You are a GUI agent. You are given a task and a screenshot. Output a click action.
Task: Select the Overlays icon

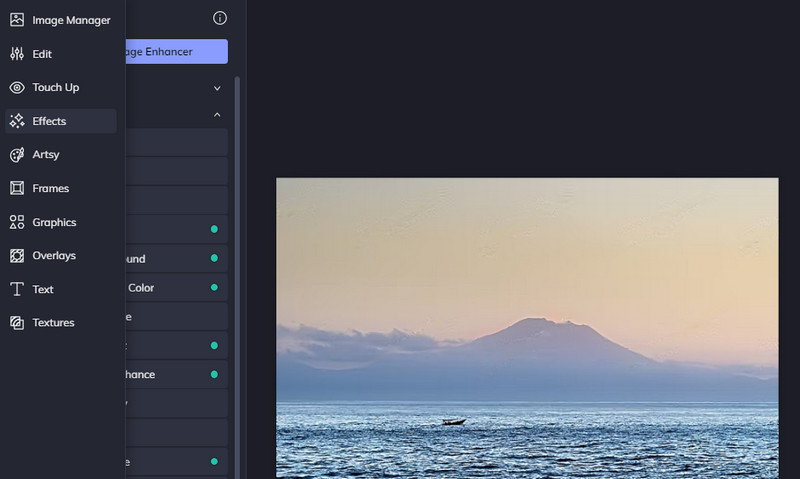tap(17, 256)
